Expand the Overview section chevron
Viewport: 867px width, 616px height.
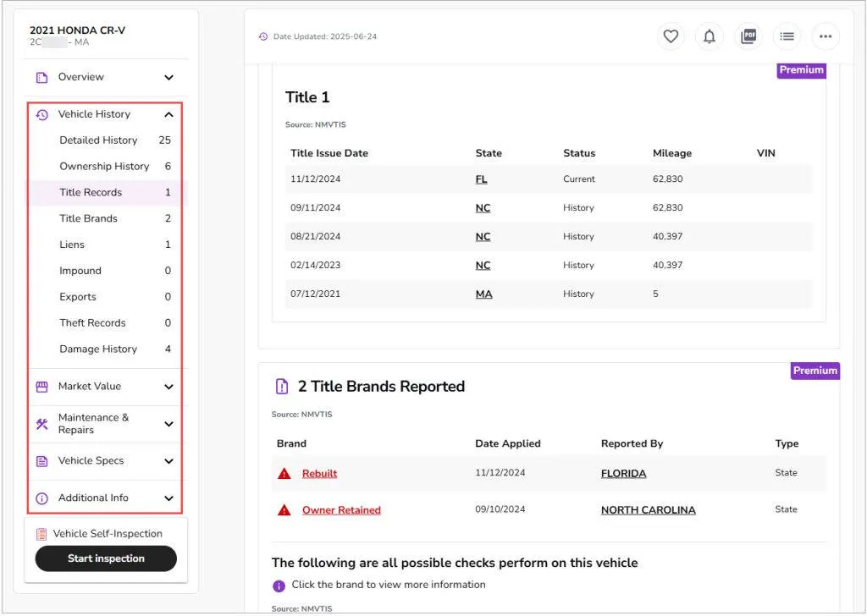tap(168, 77)
